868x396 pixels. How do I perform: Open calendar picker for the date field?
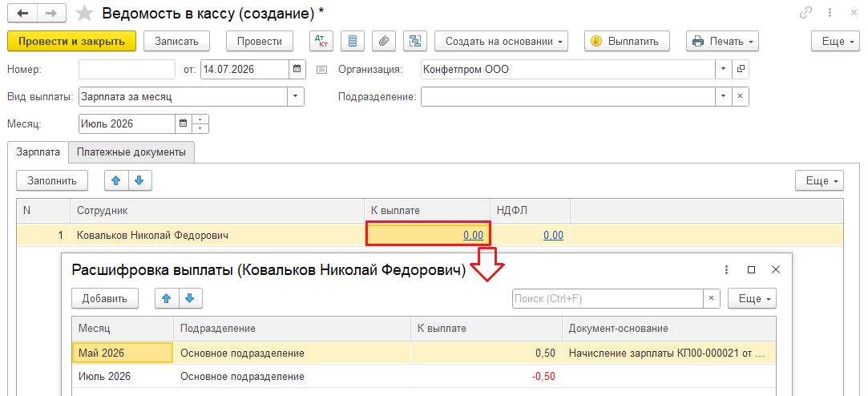(297, 69)
